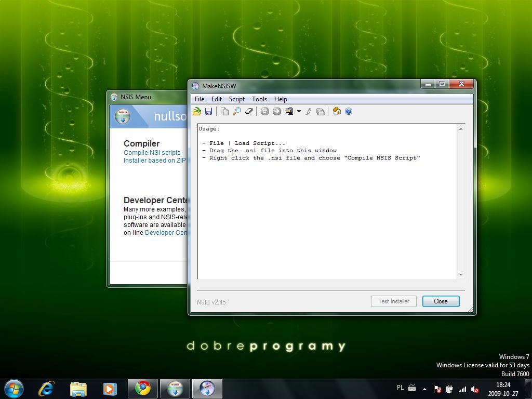
Task: Click the Show Desktop strip at taskbar end
Action: coord(529,389)
